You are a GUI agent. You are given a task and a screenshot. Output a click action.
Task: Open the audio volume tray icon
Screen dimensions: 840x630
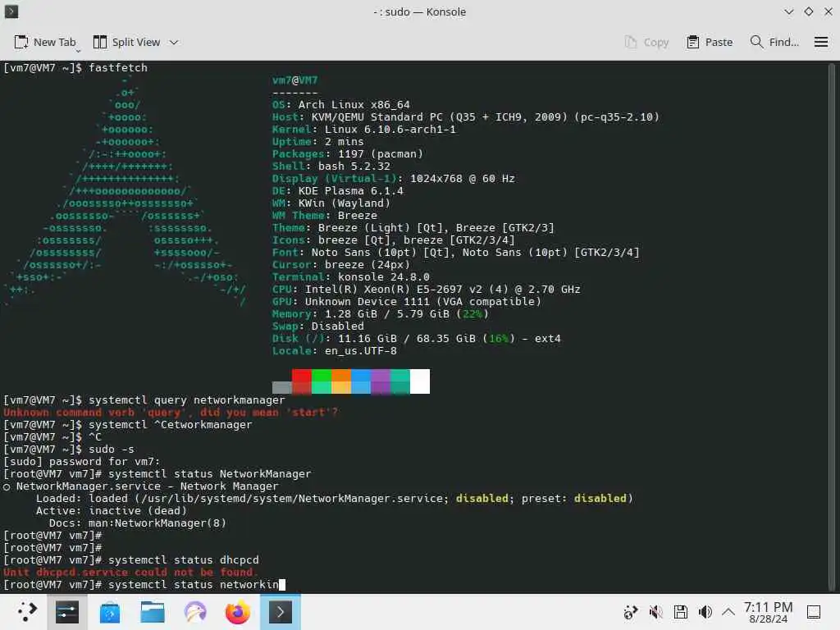[x=705, y=612]
